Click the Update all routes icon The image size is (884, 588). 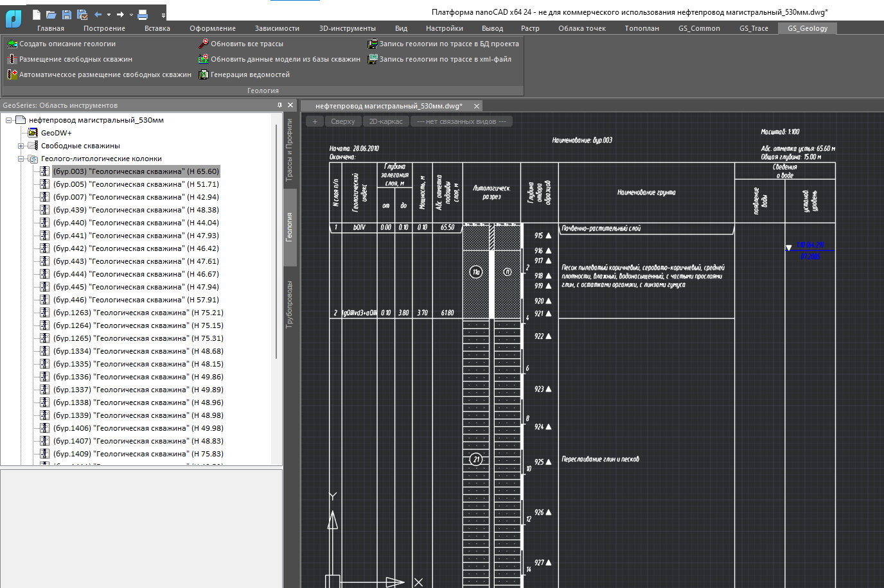click(203, 44)
